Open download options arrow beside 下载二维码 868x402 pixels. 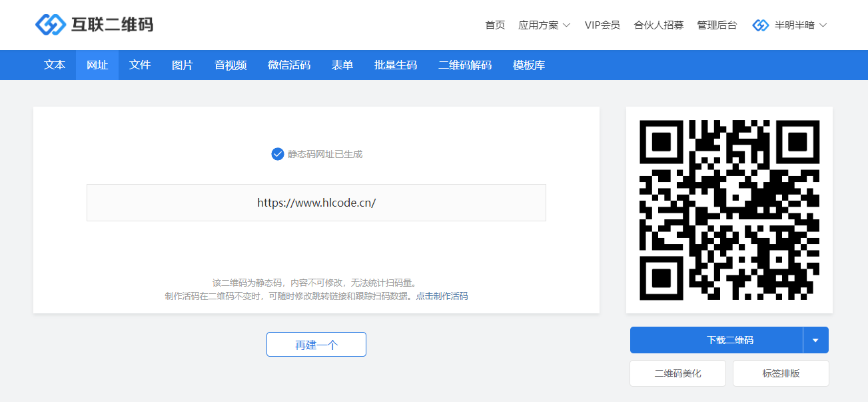[x=816, y=340]
